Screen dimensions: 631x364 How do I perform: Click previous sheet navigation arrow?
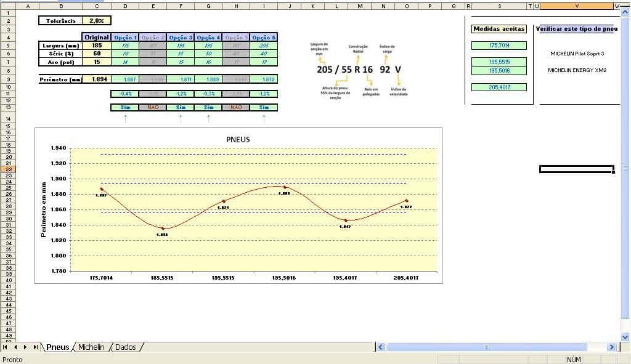point(15,347)
